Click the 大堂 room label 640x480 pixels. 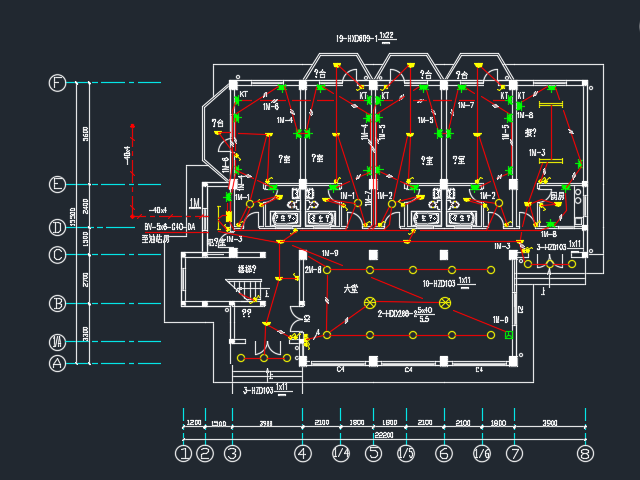[x=351, y=289]
